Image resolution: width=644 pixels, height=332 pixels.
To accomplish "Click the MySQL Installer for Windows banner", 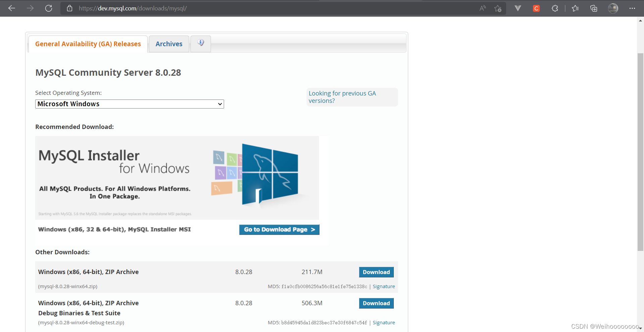I will [177, 178].
